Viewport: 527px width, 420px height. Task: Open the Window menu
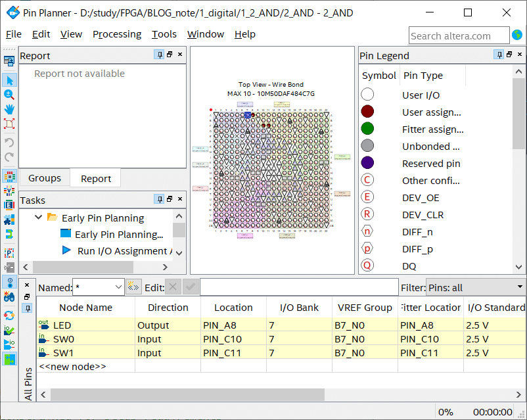206,34
